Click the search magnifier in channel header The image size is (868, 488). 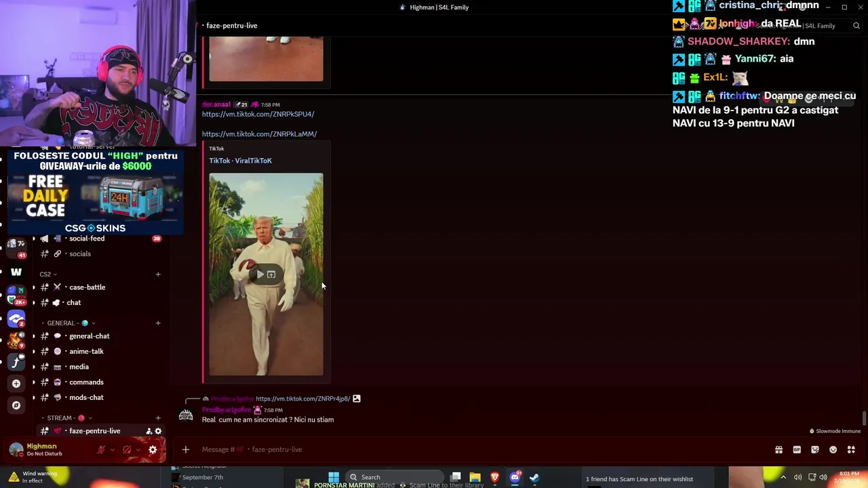tap(856, 26)
